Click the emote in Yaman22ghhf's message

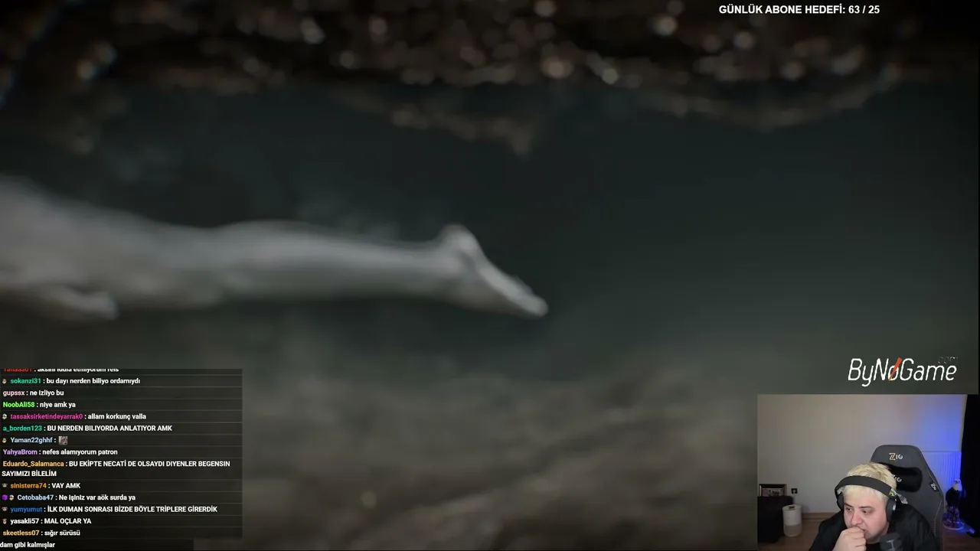point(63,441)
